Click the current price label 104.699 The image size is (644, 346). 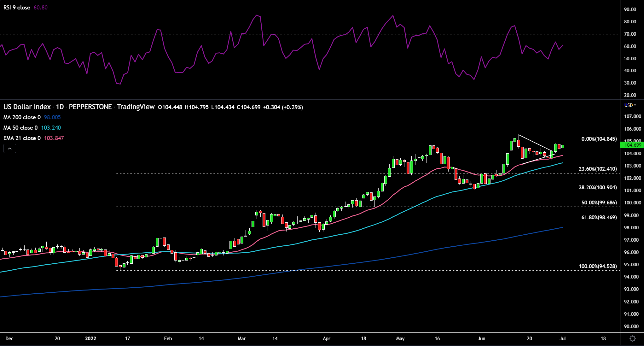click(x=632, y=145)
